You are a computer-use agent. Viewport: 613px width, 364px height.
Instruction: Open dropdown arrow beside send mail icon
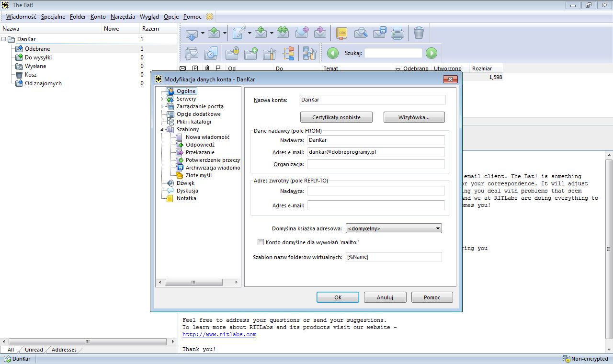coord(225,33)
